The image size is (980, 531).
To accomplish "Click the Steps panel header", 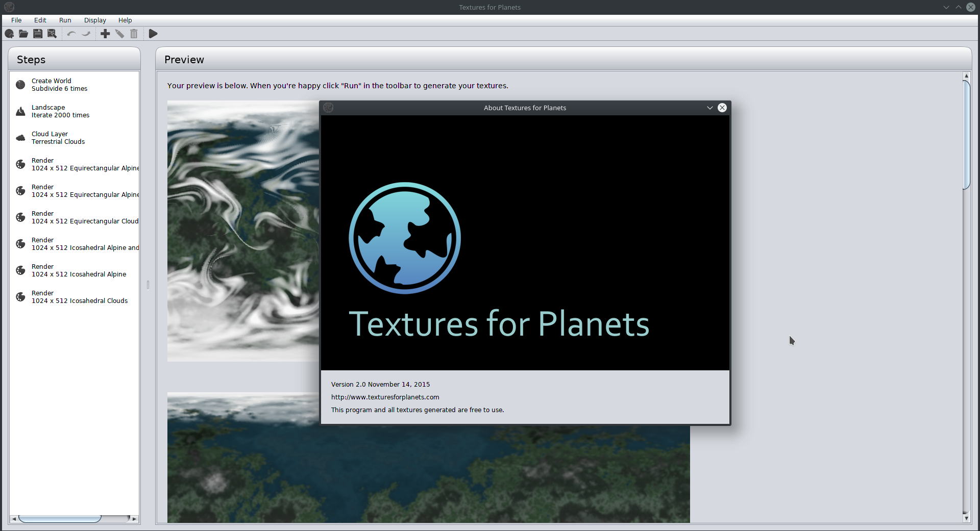I will (x=74, y=59).
